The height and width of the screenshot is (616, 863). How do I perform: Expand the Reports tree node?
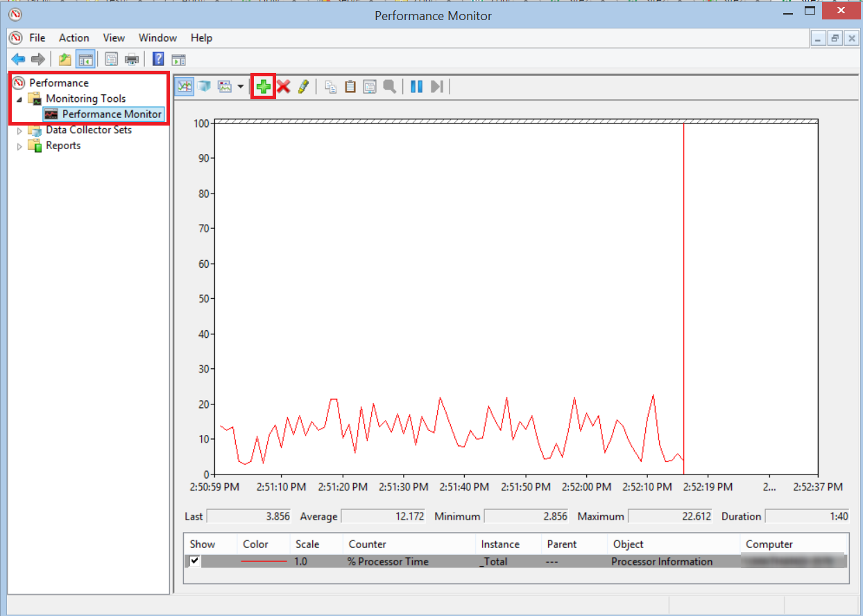pyautogui.click(x=19, y=146)
